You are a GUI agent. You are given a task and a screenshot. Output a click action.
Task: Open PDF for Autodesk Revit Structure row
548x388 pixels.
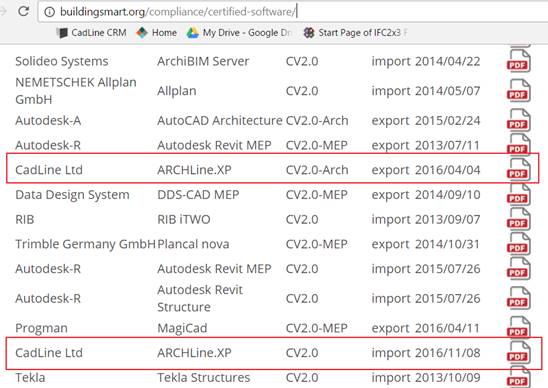tap(518, 299)
